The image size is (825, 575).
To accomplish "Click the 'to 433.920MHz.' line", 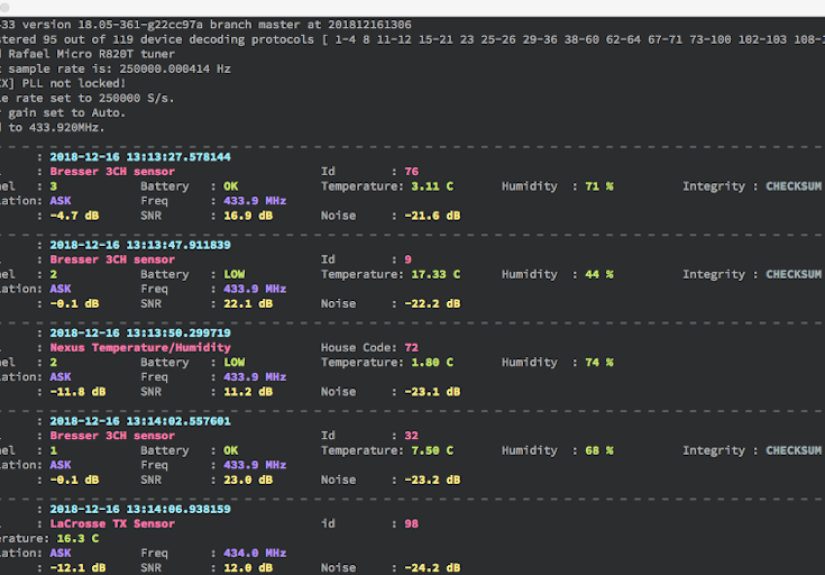I will (x=53, y=127).
